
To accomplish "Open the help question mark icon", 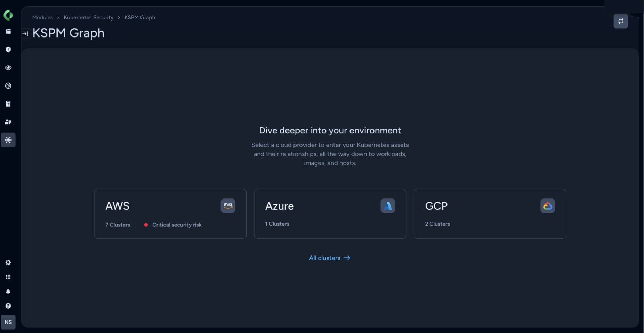I will 8,306.
